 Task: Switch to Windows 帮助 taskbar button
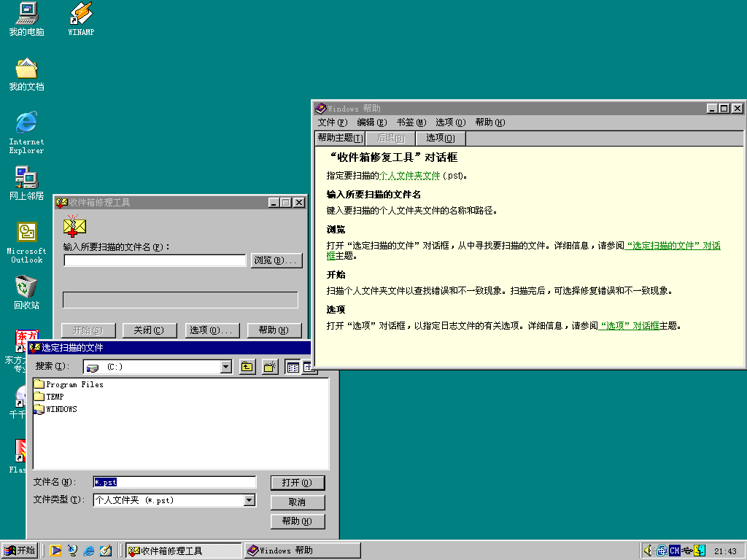(x=302, y=551)
